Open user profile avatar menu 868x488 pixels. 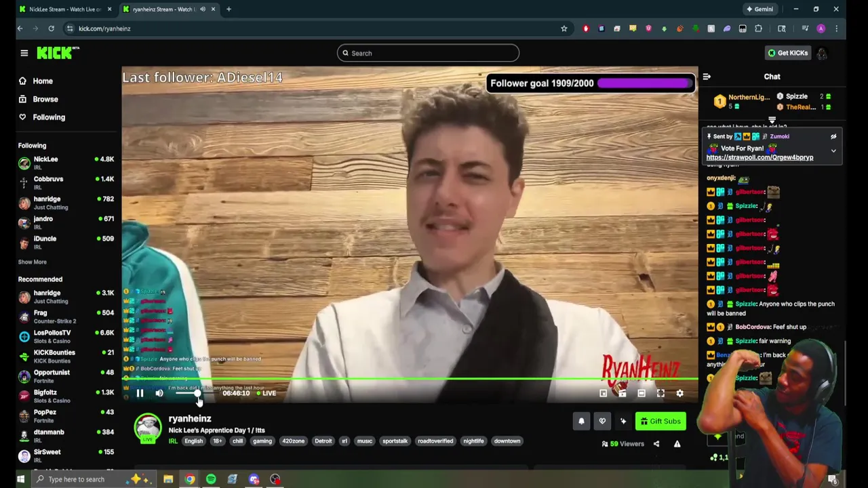822,53
